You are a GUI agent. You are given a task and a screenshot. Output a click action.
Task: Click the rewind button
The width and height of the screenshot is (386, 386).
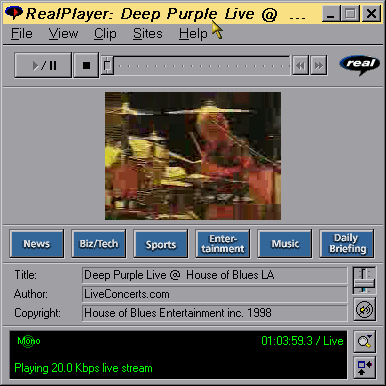[300, 65]
